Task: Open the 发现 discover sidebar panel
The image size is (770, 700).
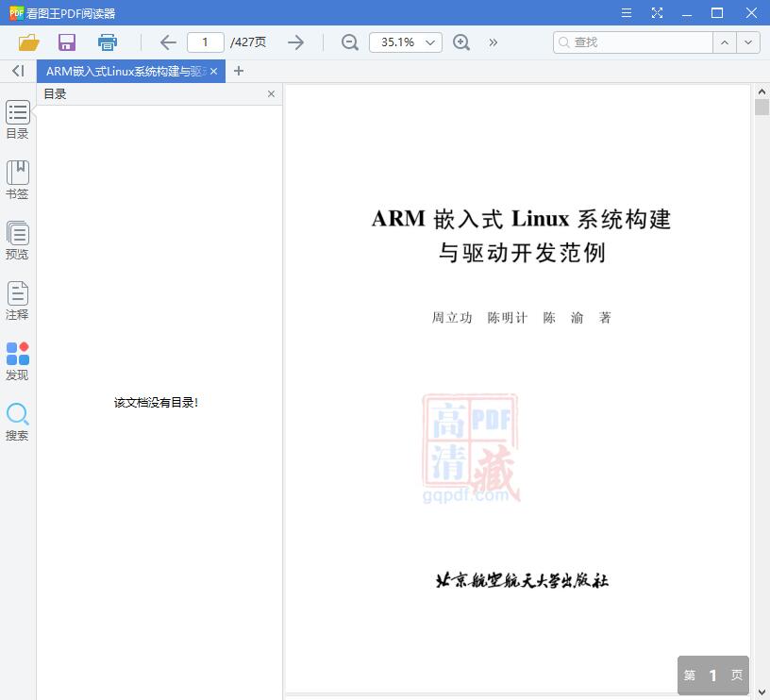Action: click(18, 361)
